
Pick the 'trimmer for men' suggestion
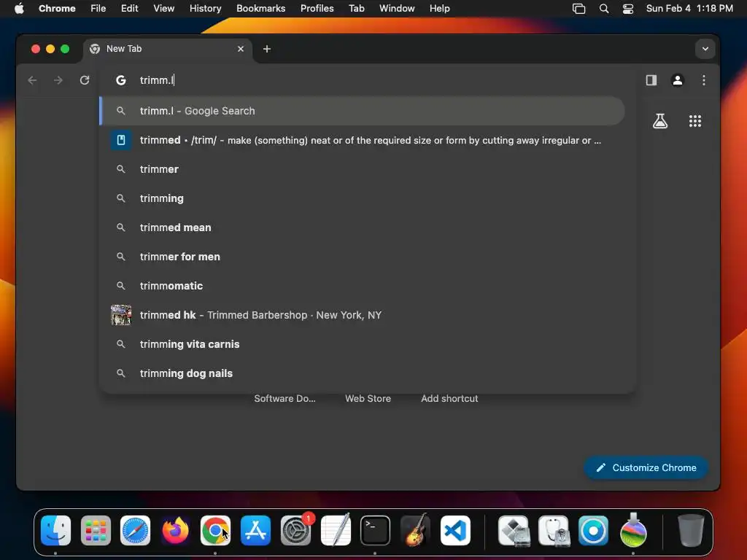(362, 257)
